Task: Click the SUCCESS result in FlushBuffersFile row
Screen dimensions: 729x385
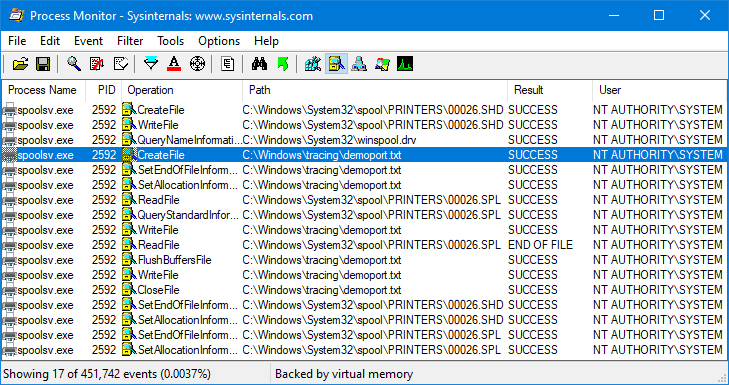Action: 533,260
